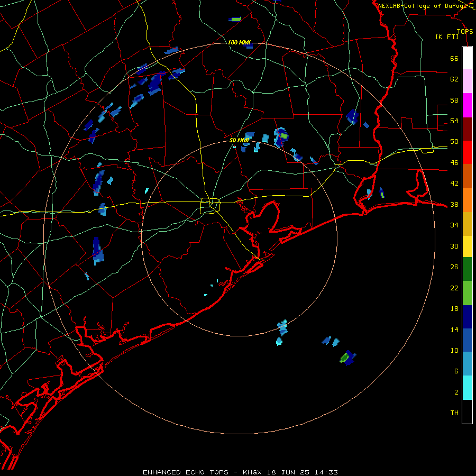
Task: Click the green-core echo offshore in the Gulf
Action: tap(347, 358)
